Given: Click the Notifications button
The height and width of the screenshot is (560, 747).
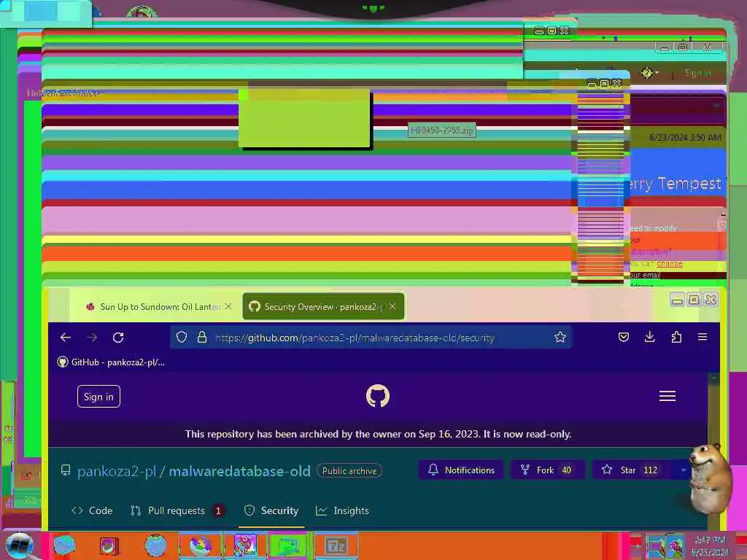Looking at the screenshot, I should click(x=461, y=470).
